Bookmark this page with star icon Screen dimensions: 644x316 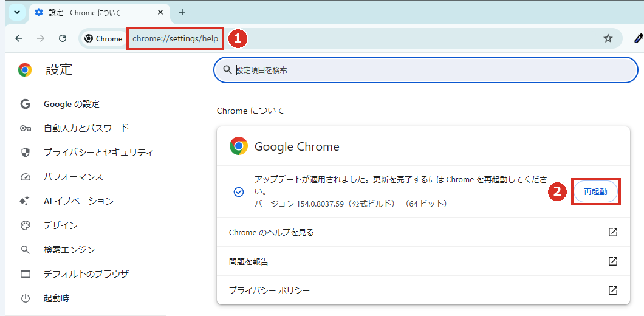pyautogui.click(x=608, y=39)
